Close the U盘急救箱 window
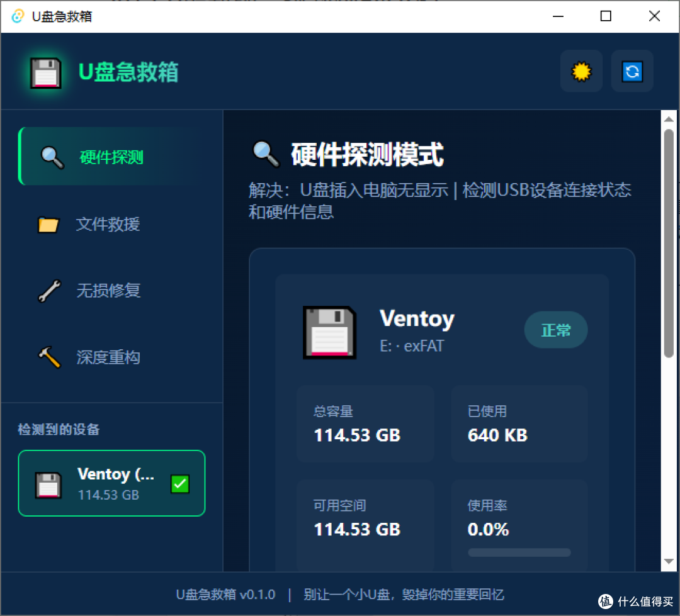Screen dimensions: 680x616 (x=654, y=16)
